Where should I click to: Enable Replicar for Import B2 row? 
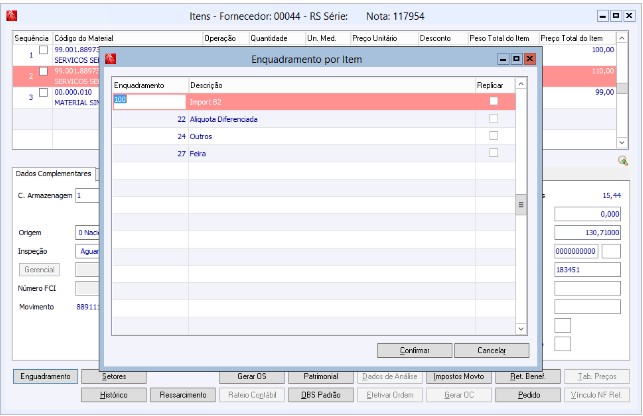(494, 101)
